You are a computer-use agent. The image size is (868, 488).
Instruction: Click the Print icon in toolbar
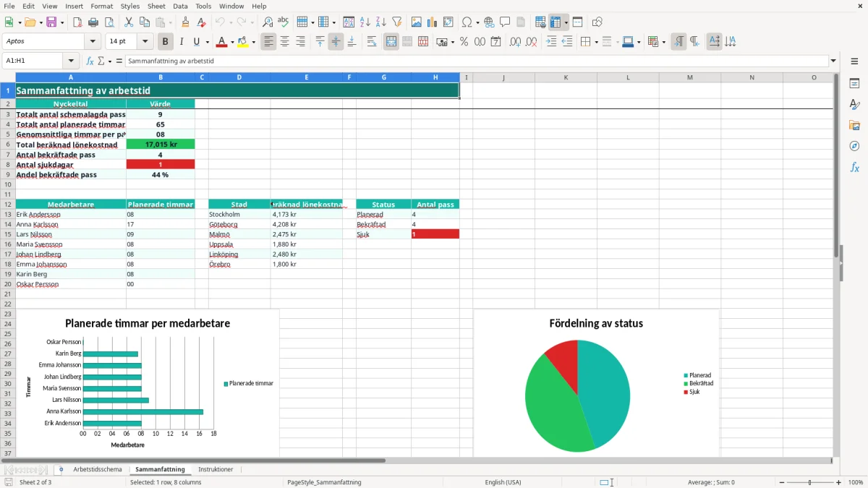[93, 22]
